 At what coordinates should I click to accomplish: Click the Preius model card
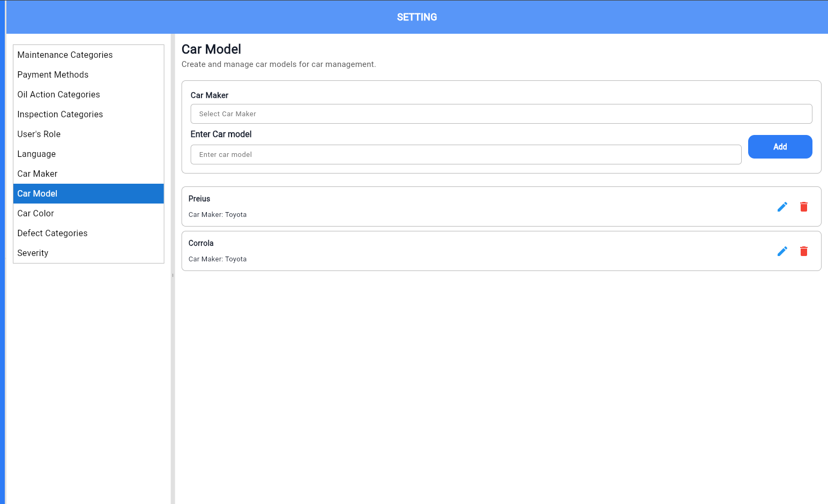point(429,207)
